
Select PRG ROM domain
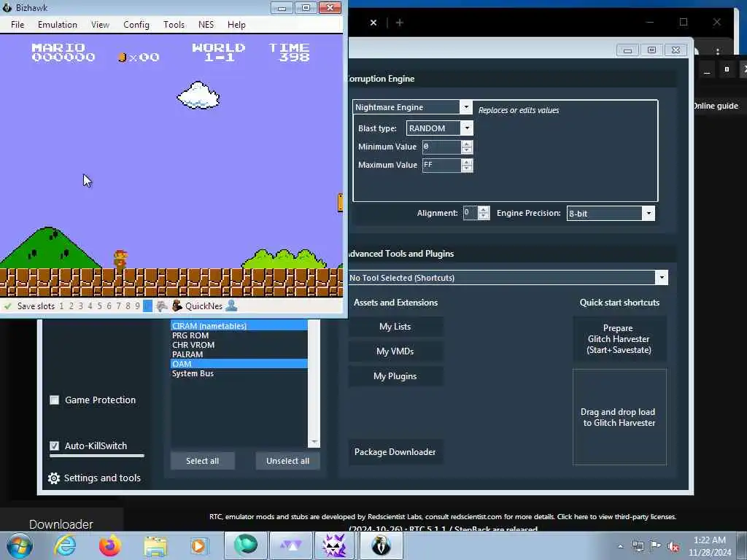239,335
